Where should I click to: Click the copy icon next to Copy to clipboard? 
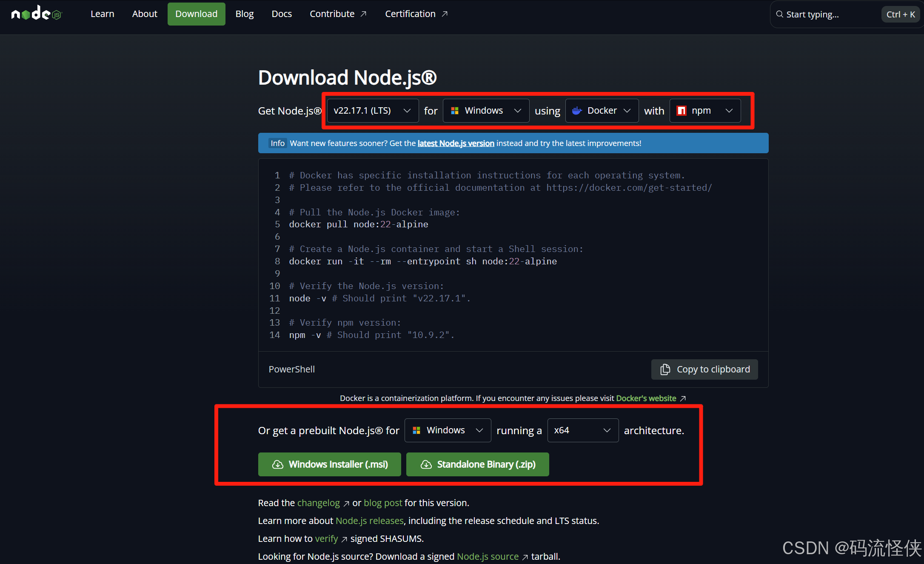(x=665, y=369)
